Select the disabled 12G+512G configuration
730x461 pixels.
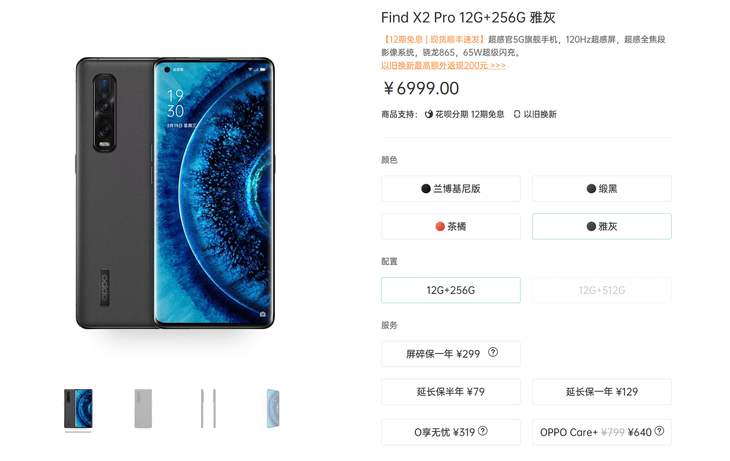[602, 290]
